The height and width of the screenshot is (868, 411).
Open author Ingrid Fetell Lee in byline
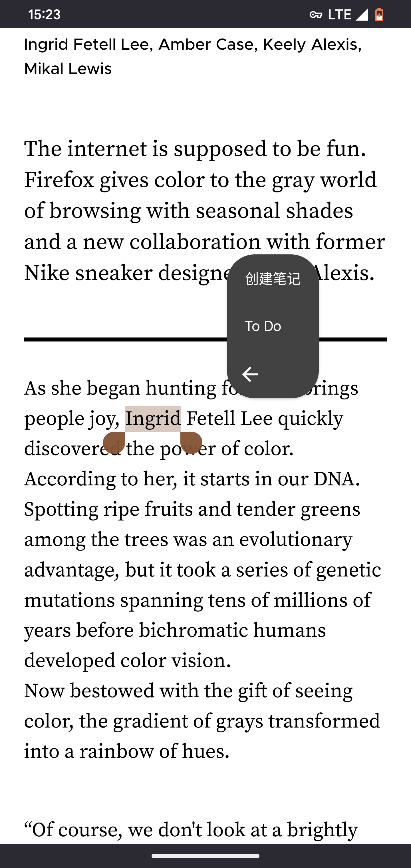tap(86, 45)
